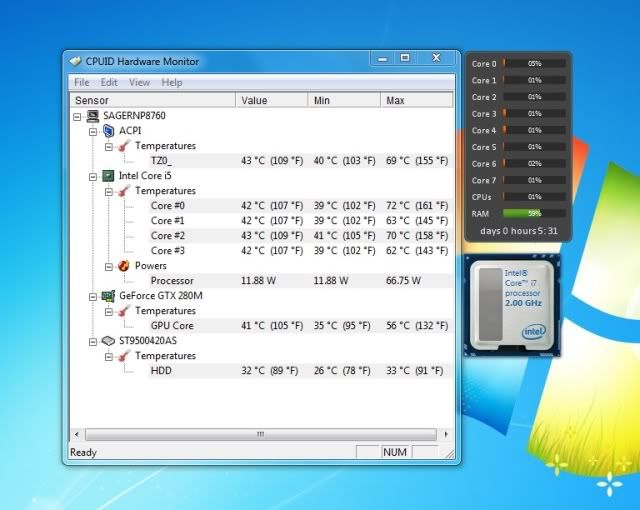
Task: Click the Intel Core i5 chip icon
Action: (x=108, y=176)
